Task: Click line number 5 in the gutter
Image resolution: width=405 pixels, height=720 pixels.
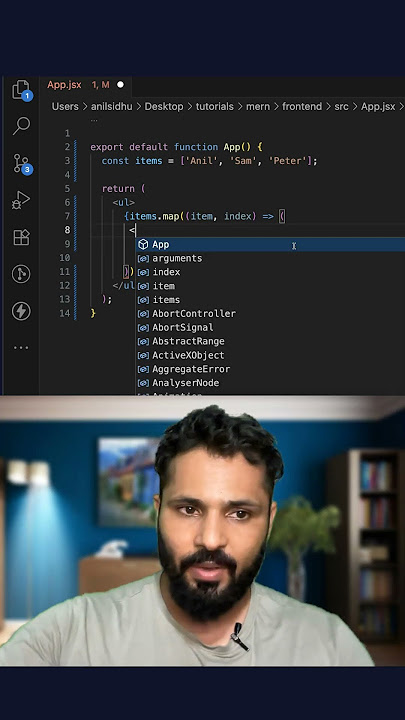Action: click(x=67, y=188)
